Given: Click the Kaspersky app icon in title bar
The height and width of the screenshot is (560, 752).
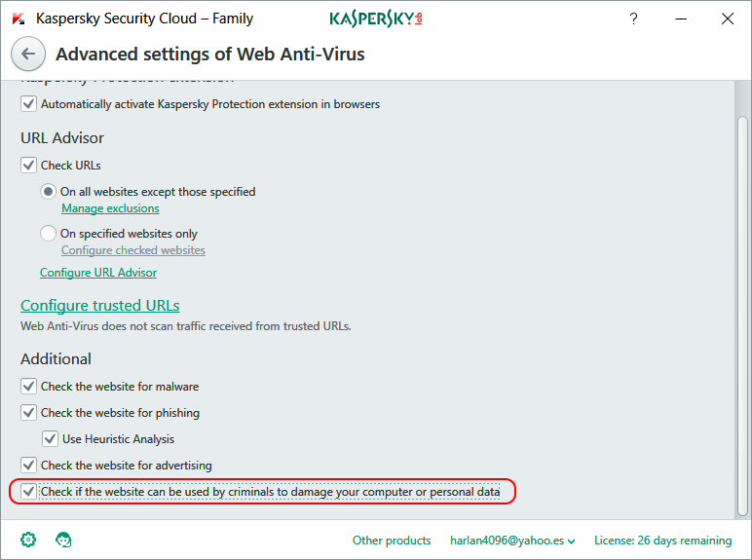Looking at the screenshot, I should [x=19, y=19].
